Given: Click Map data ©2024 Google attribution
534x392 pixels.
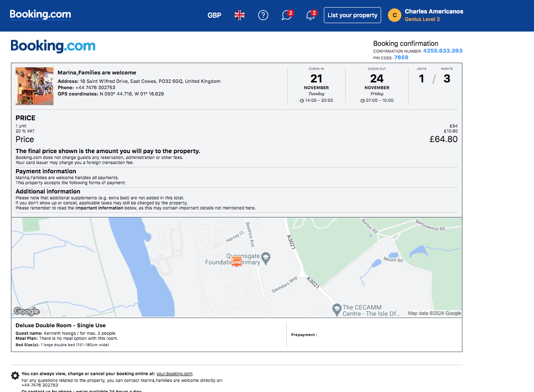Looking at the screenshot, I should pyautogui.click(x=434, y=313).
